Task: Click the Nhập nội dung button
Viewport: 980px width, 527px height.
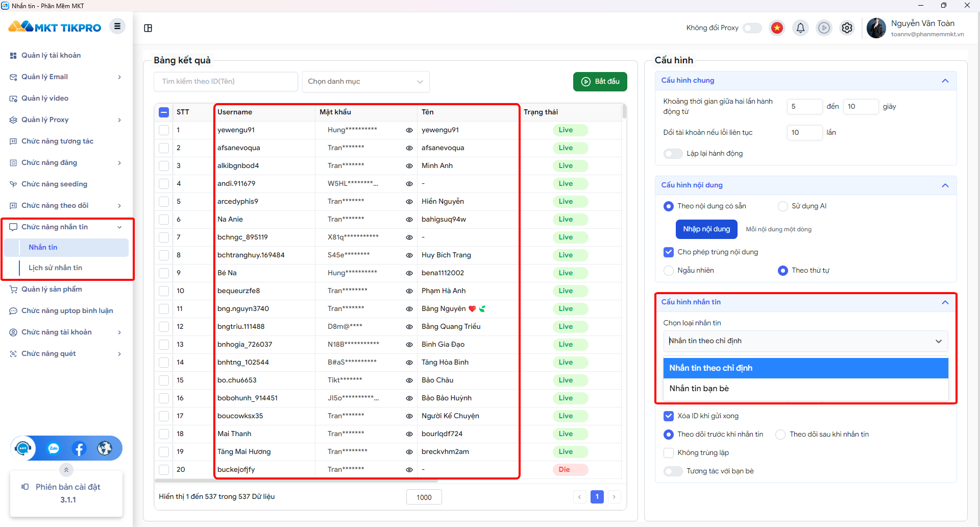Action: [706, 229]
